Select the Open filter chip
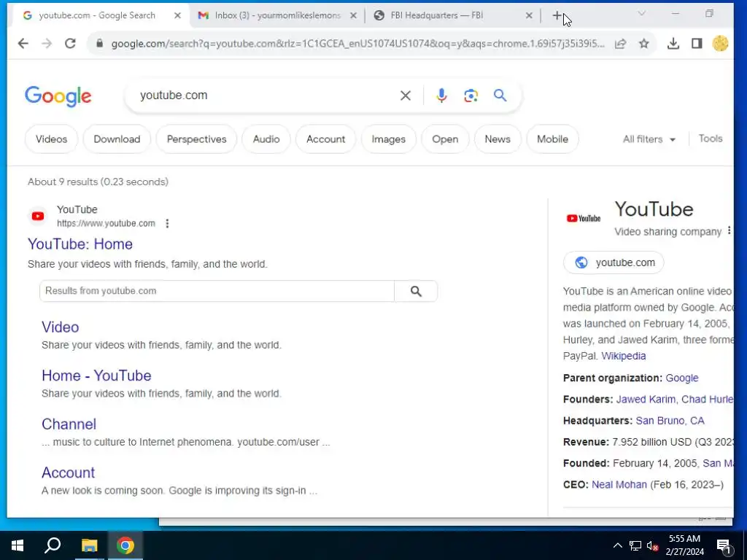This screenshot has width=747, height=560. [445, 139]
